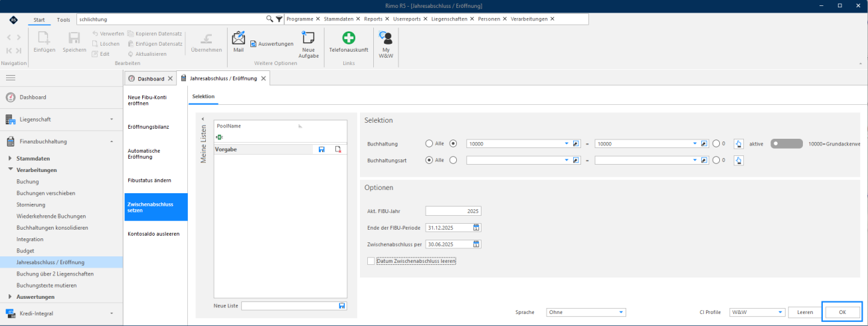Image resolution: width=868 pixels, height=326 pixels.
Task: Select Alle radio for Buchhaltungsart
Action: click(x=429, y=160)
